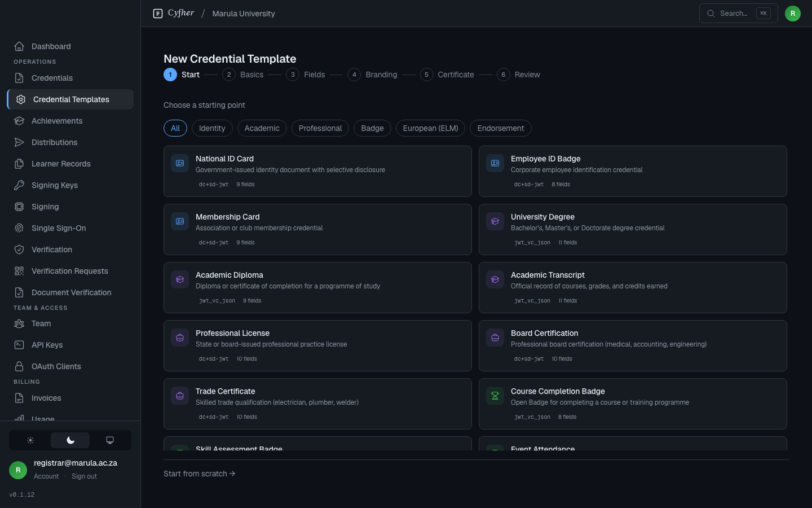The image size is (812, 508).
Task: Click the Learner Records files icon
Action: click(19, 164)
